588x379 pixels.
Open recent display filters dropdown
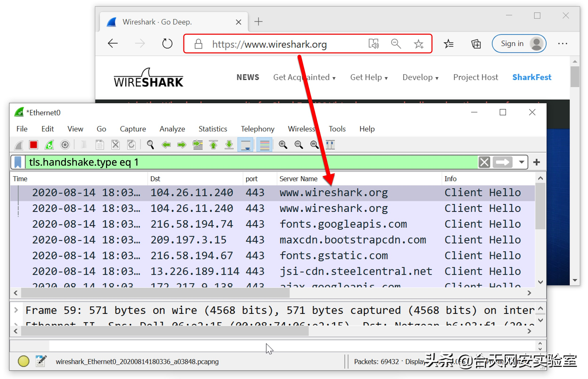[x=521, y=162]
